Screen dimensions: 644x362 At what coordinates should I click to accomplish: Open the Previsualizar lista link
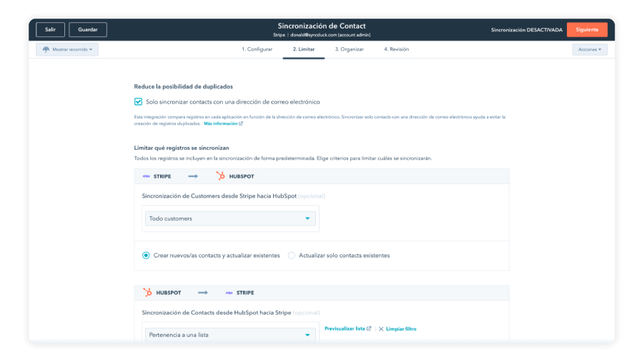345,328
